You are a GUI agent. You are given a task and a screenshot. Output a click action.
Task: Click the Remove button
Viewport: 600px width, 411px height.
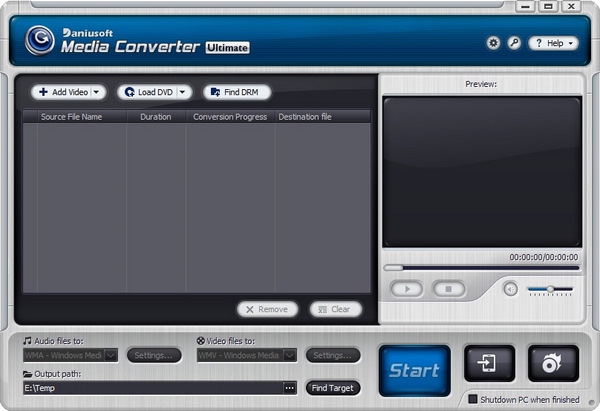tap(267, 309)
